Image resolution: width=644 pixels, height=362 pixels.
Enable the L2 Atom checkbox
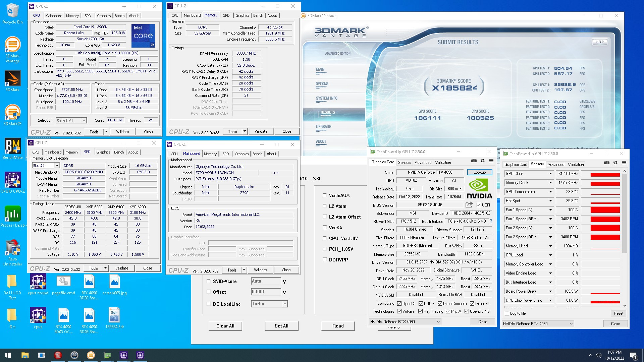click(x=324, y=206)
